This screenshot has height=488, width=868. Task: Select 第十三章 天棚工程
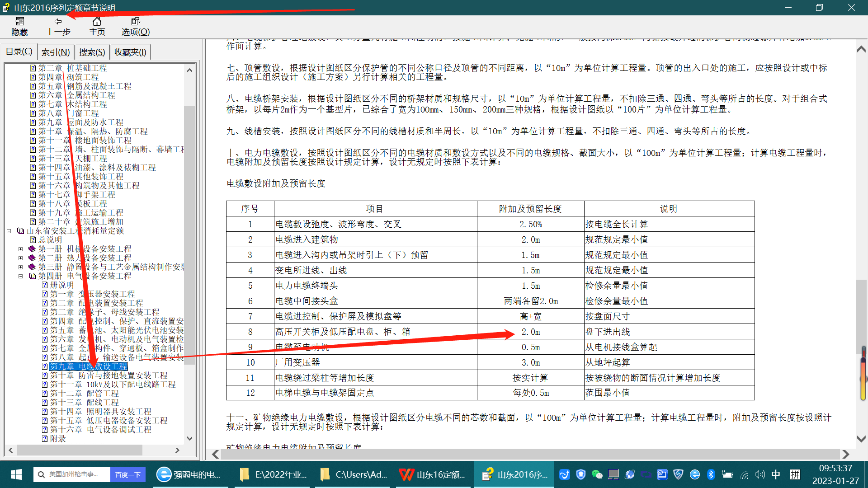pos(72,159)
